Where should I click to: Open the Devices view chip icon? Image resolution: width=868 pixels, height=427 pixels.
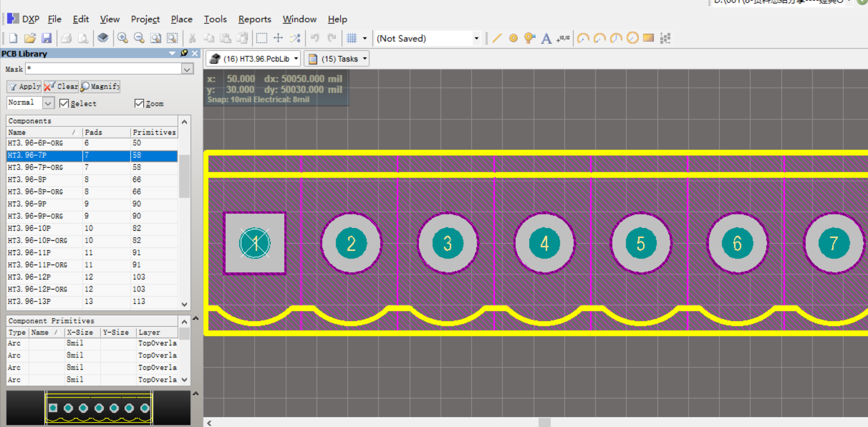point(103,38)
